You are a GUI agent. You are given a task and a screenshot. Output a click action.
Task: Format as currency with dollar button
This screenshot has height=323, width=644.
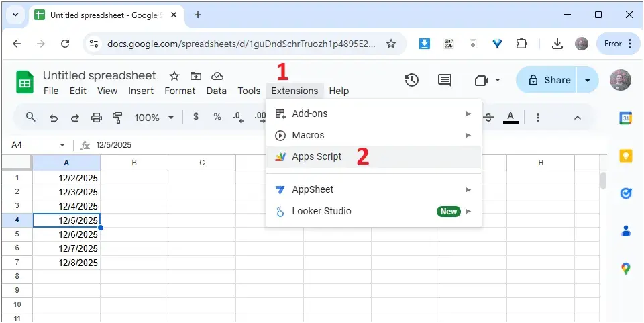[196, 117]
